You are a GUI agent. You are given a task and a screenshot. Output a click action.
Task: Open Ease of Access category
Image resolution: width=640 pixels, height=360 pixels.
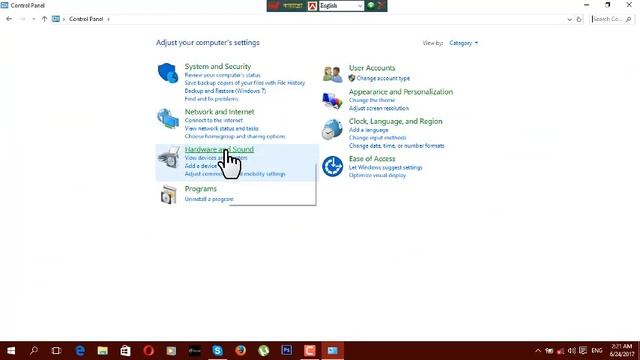pyautogui.click(x=372, y=158)
